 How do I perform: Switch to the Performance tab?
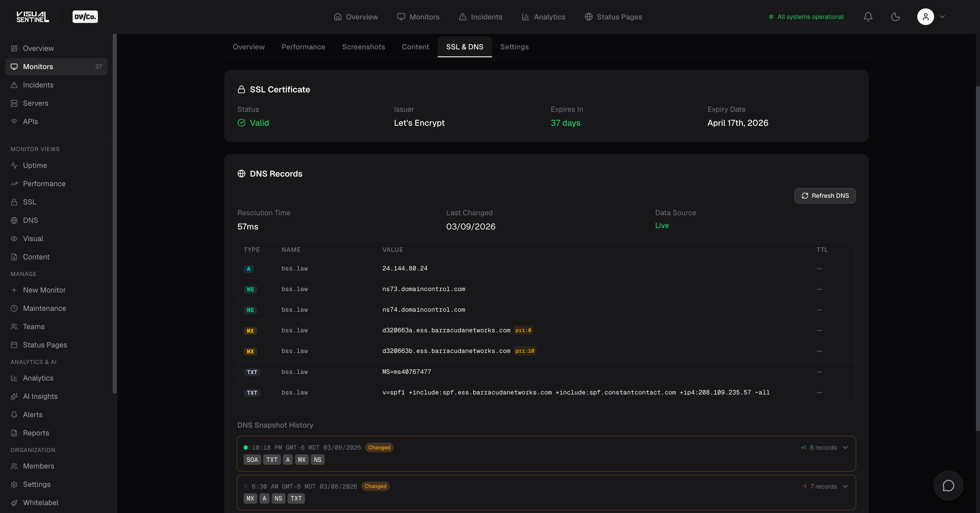click(303, 47)
